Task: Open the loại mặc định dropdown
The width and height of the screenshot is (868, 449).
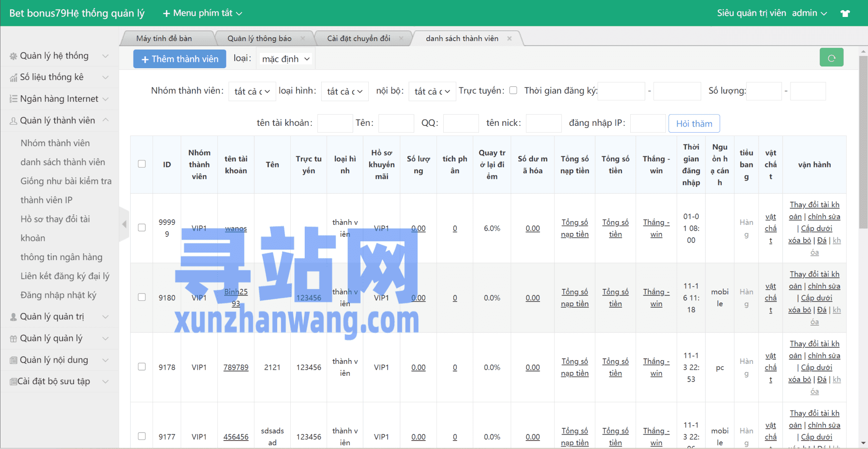Action: pyautogui.click(x=285, y=59)
